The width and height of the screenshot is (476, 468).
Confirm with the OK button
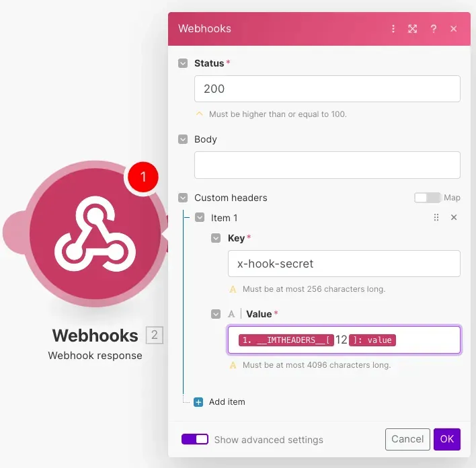[x=447, y=439]
